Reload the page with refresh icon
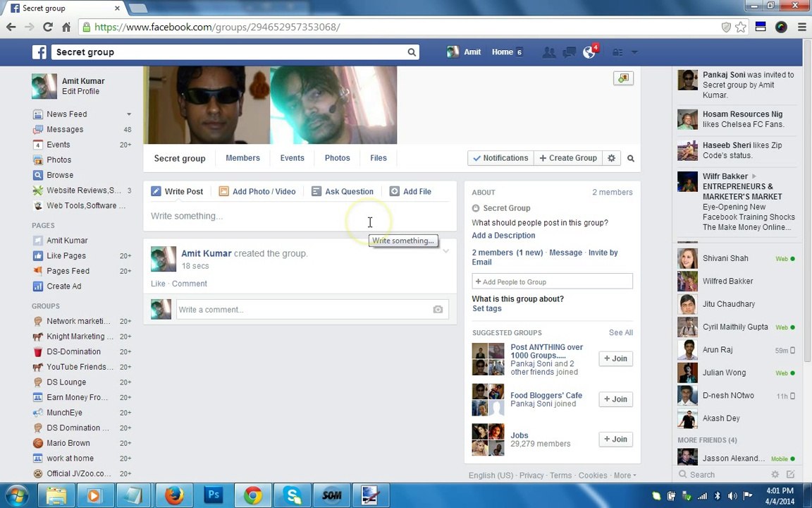 pos(48,27)
